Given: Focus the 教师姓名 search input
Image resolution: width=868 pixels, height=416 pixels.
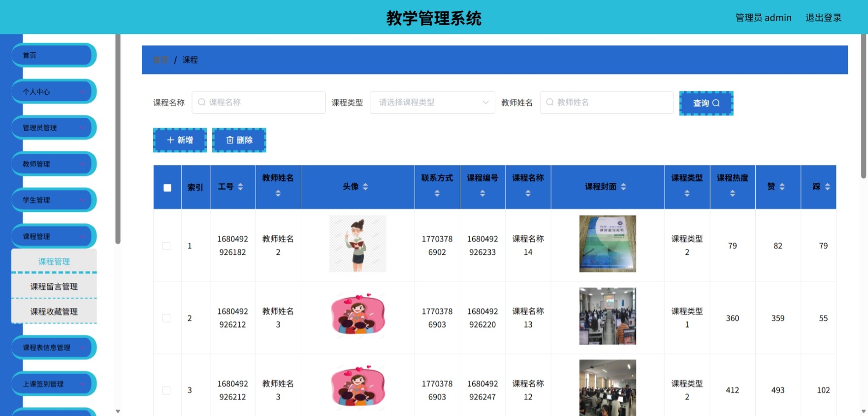Looking at the screenshot, I should (607, 103).
